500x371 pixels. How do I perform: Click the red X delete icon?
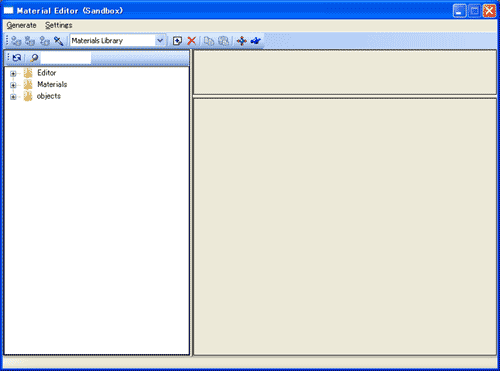pyautogui.click(x=191, y=41)
